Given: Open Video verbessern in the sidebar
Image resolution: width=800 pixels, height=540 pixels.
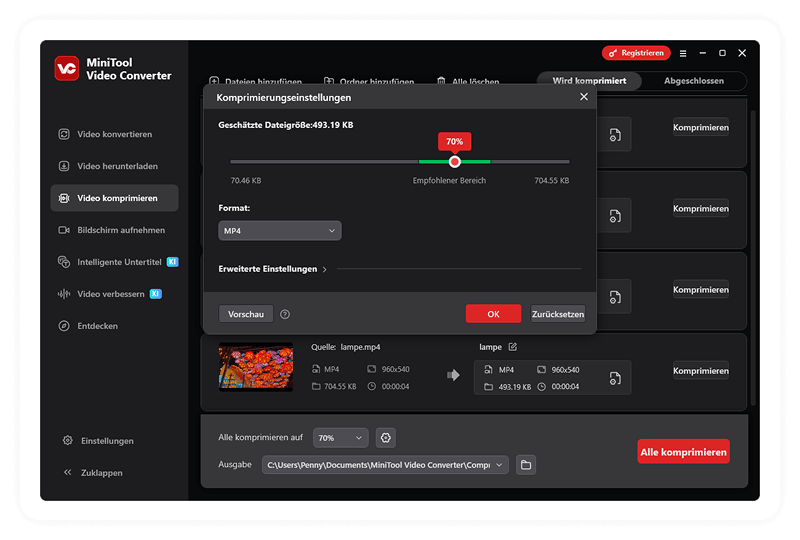Looking at the screenshot, I should pyautogui.click(x=114, y=294).
